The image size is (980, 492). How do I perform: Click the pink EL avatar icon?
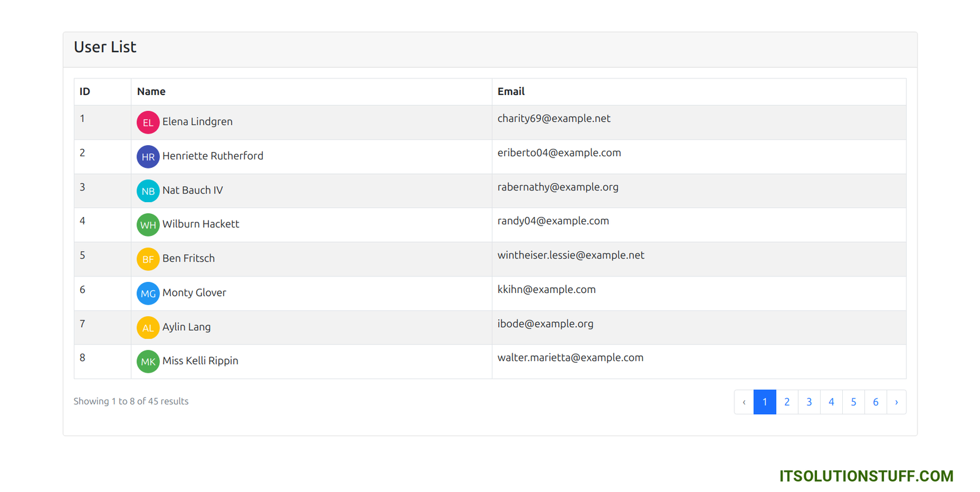click(x=148, y=123)
